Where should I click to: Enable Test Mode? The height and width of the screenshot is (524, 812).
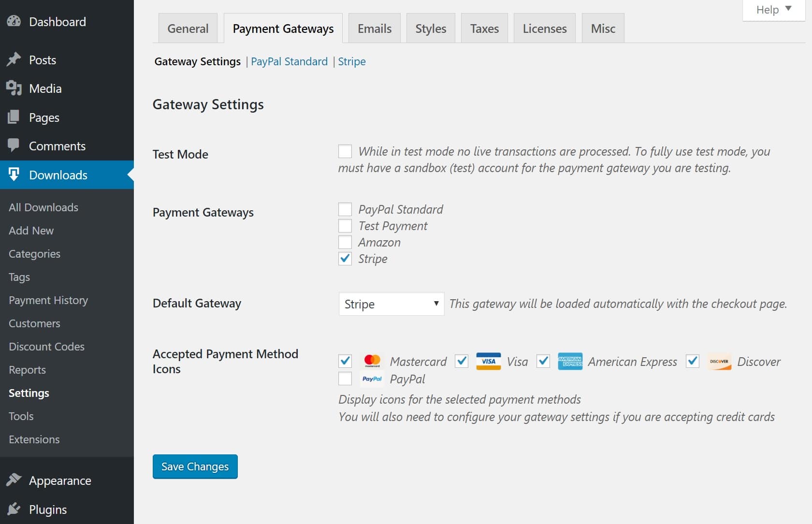pos(345,151)
